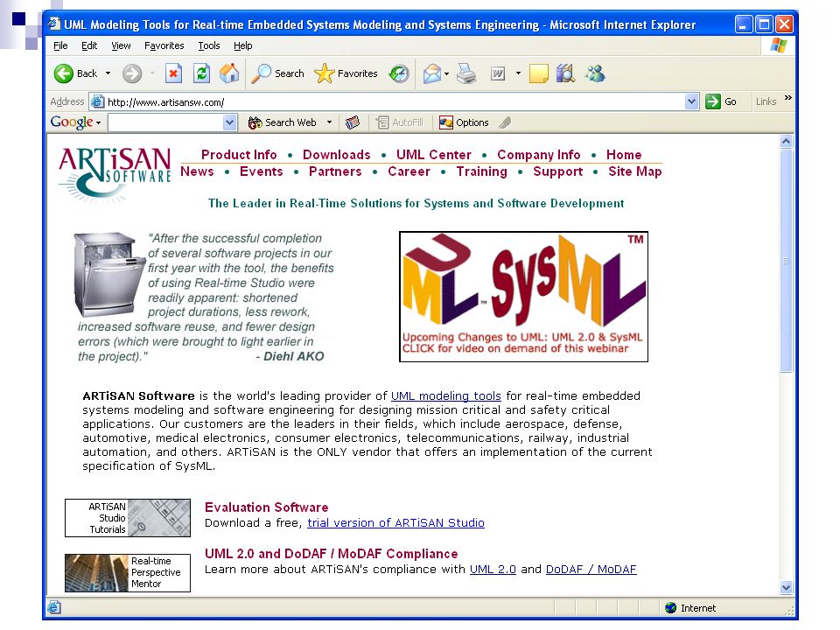Click the IE title bar icon
The width and height of the screenshot is (840, 630).
54,24
